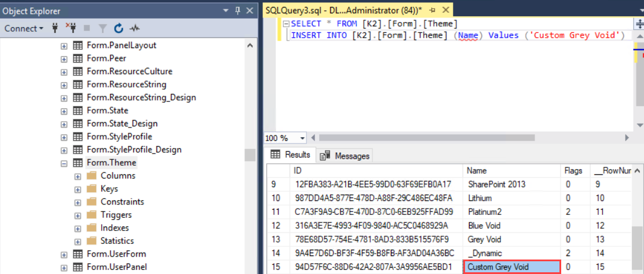The width and height of the screenshot is (644, 274).
Task: Expand the Form.ResourceString table node
Action: click(64, 85)
